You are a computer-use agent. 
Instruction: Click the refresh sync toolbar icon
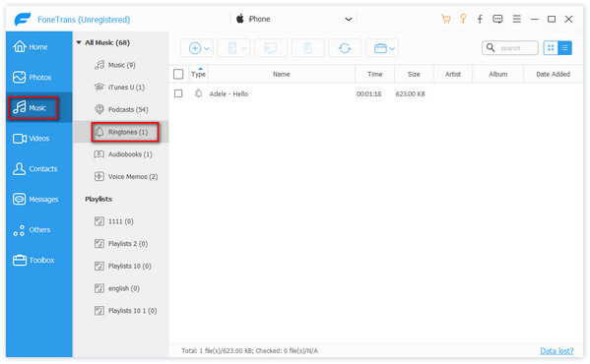click(x=345, y=48)
